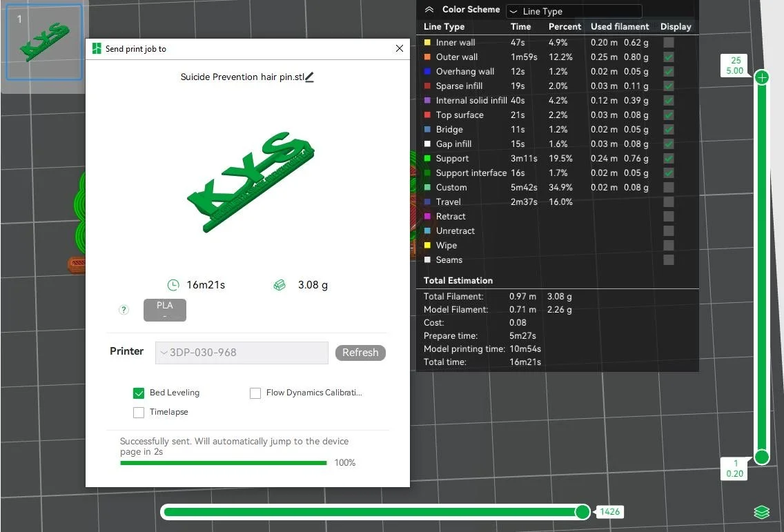Open the Printer 3DP-030-968 dropdown
The width and height of the screenshot is (784, 532).
tap(242, 353)
